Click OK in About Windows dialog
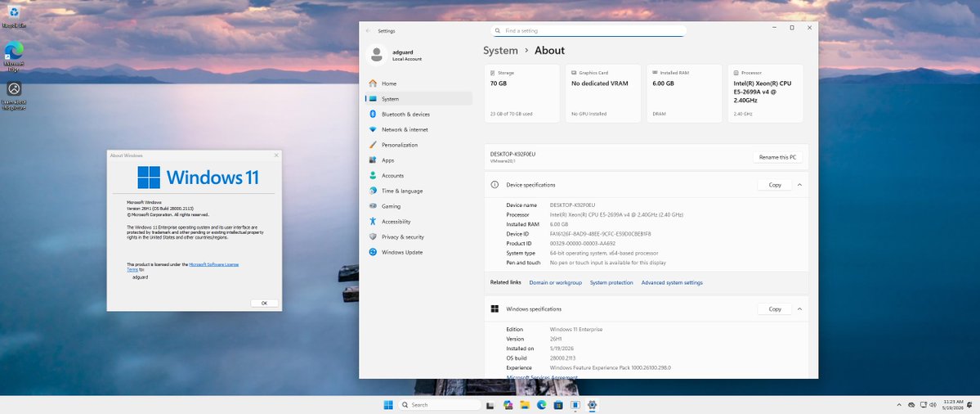The image size is (980, 414). tap(264, 303)
